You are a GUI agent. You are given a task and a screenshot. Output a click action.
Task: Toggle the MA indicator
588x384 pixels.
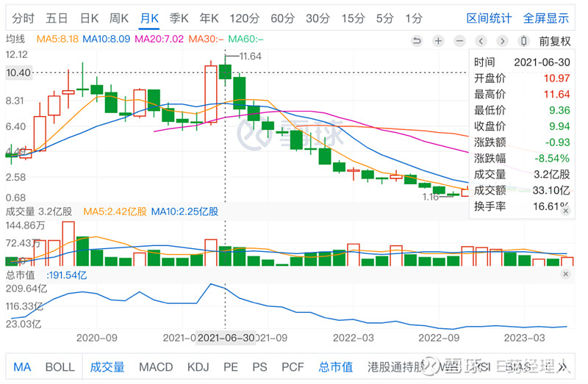pyautogui.click(x=22, y=366)
